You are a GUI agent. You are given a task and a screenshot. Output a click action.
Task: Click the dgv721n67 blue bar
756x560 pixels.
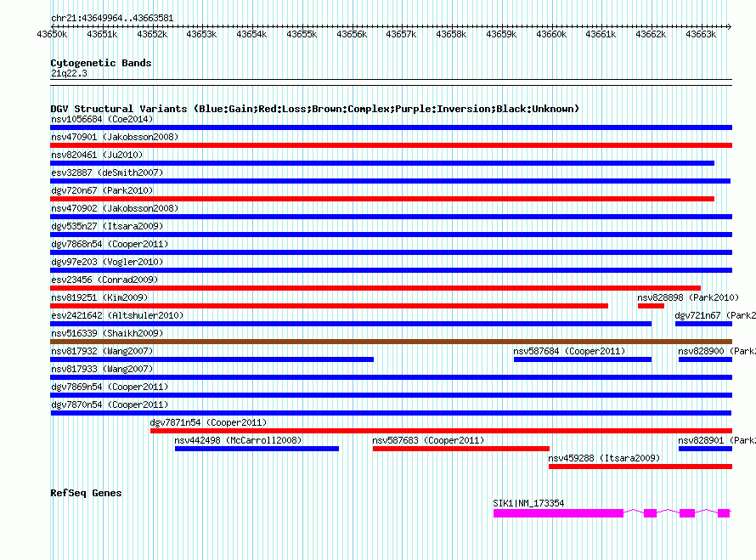(703, 324)
